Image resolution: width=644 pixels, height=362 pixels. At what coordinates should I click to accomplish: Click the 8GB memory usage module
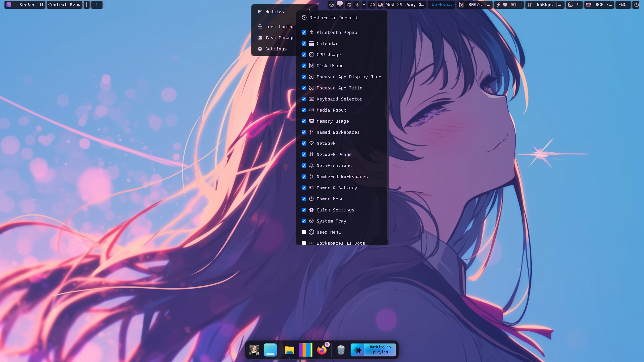pyautogui.click(x=599, y=5)
